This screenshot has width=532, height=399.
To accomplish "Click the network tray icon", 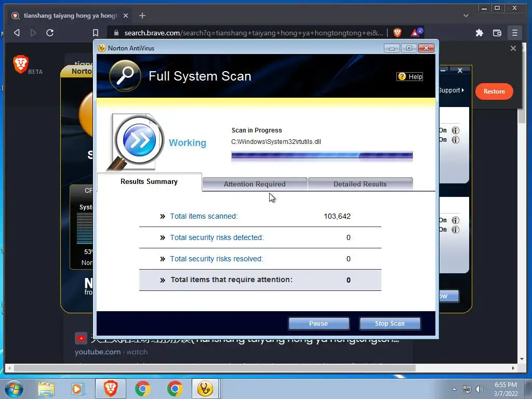I will tap(467, 389).
